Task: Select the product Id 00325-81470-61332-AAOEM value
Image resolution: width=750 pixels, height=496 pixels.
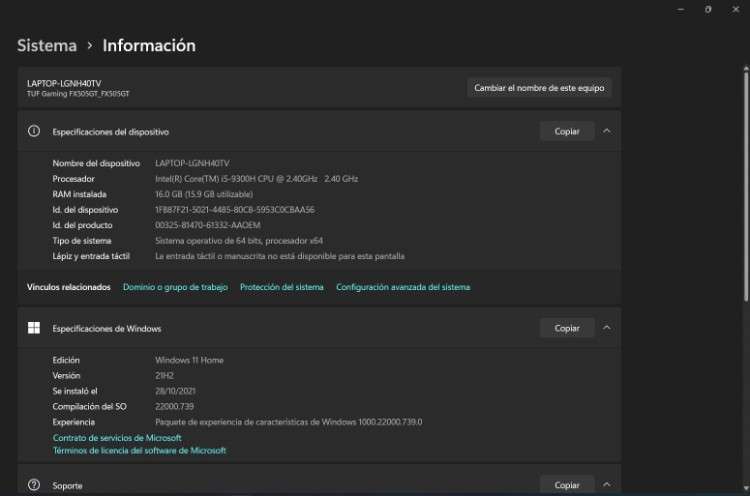Action: (x=208, y=225)
